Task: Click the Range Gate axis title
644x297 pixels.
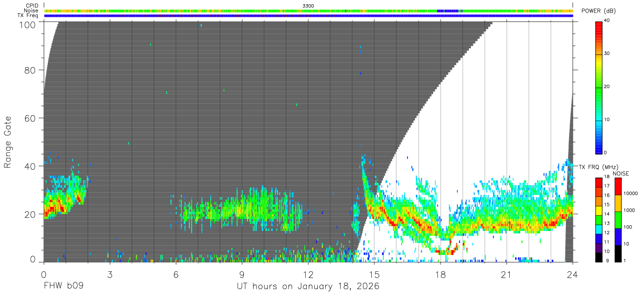Action: 8,142
